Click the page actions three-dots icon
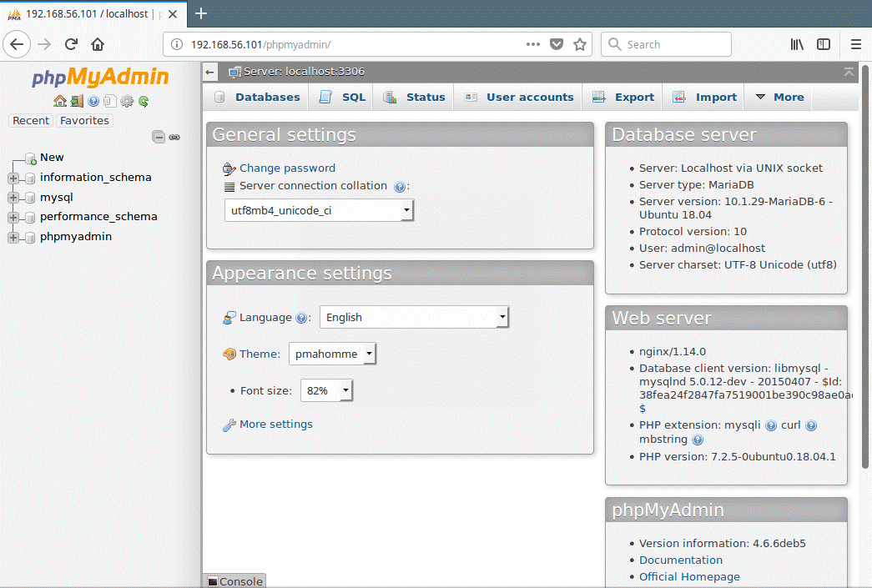872x588 pixels. [532, 44]
